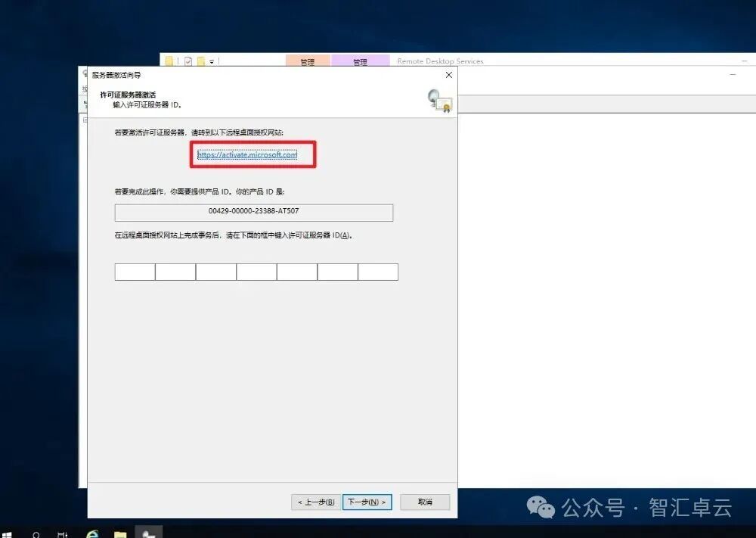The image size is (756, 538).
Task: Select the active RD Licensing Manager taskbar icon
Action: pyautogui.click(x=148, y=532)
